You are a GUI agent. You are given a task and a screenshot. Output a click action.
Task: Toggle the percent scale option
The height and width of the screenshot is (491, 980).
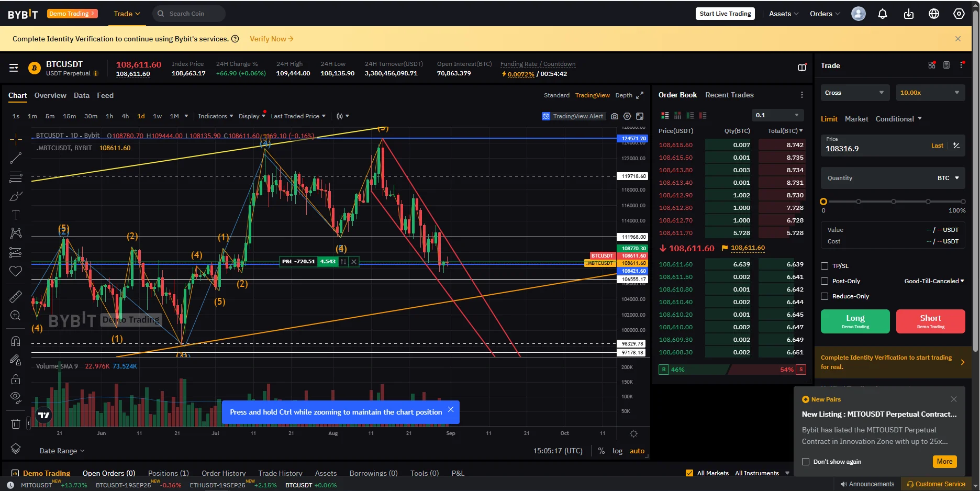(x=602, y=451)
